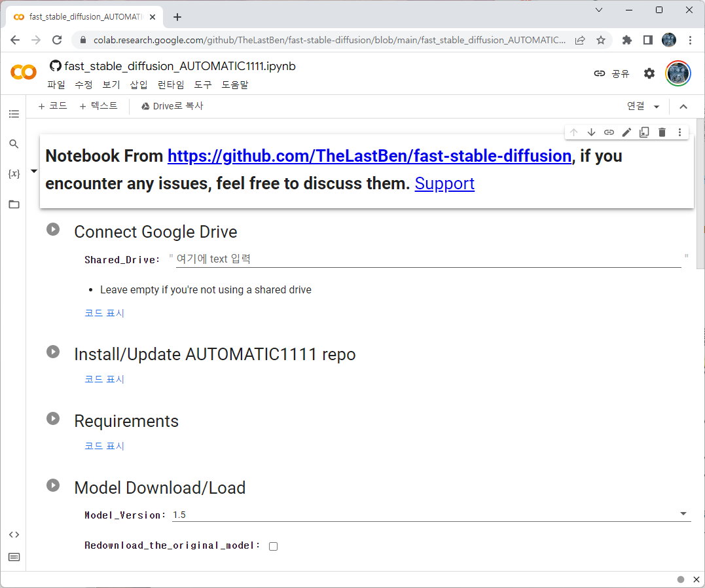705x588 pixels.
Task: Click the Shared_Drive text input
Action: pos(429,259)
